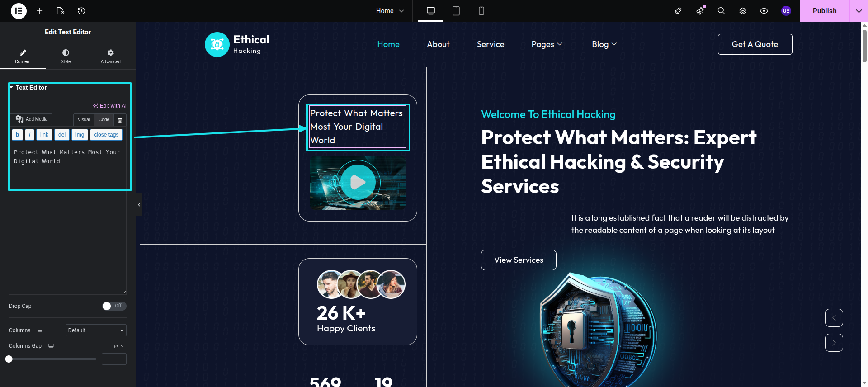The image size is (868, 387).
Task: Switch to tablet responsive view
Action: (x=456, y=11)
